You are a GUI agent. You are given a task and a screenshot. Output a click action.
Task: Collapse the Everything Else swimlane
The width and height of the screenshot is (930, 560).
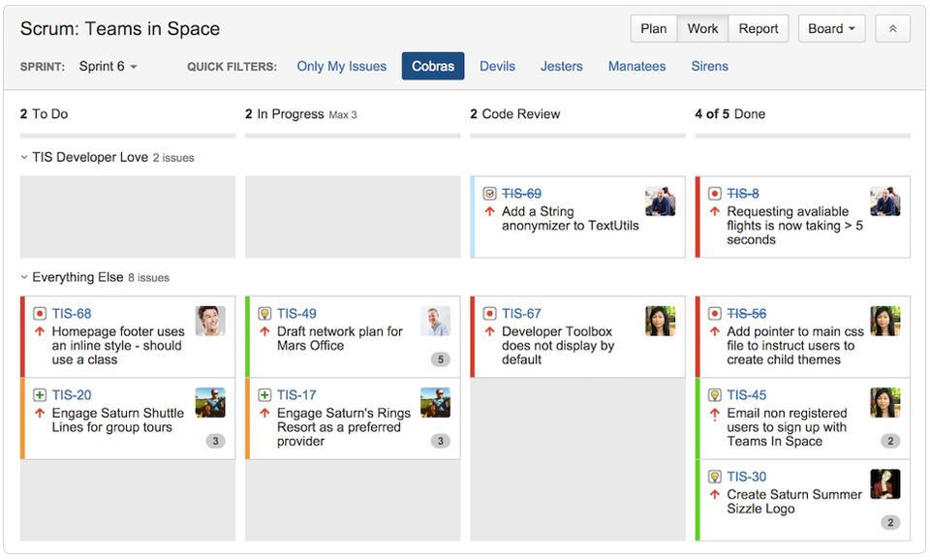coord(24,277)
